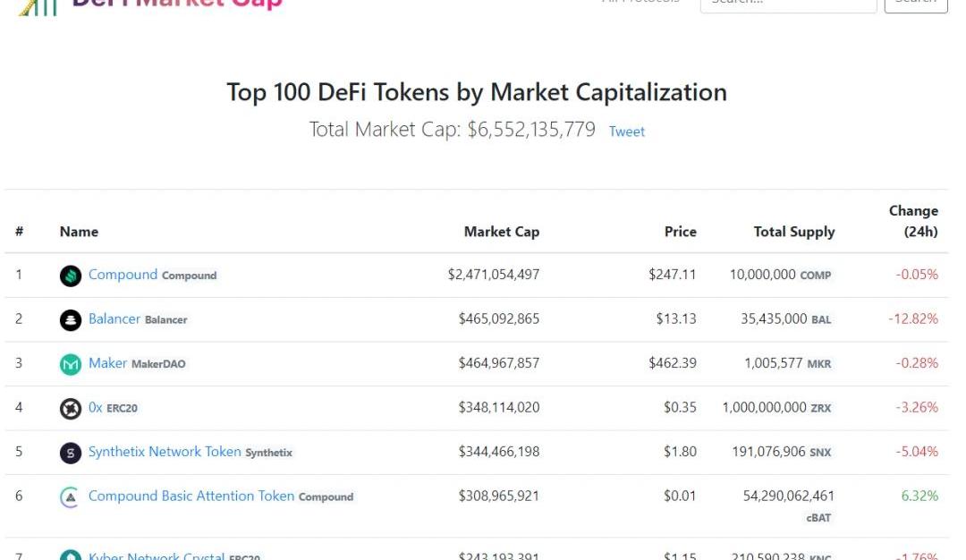Open the Compound token link
The height and width of the screenshot is (560, 966).
(123, 275)
